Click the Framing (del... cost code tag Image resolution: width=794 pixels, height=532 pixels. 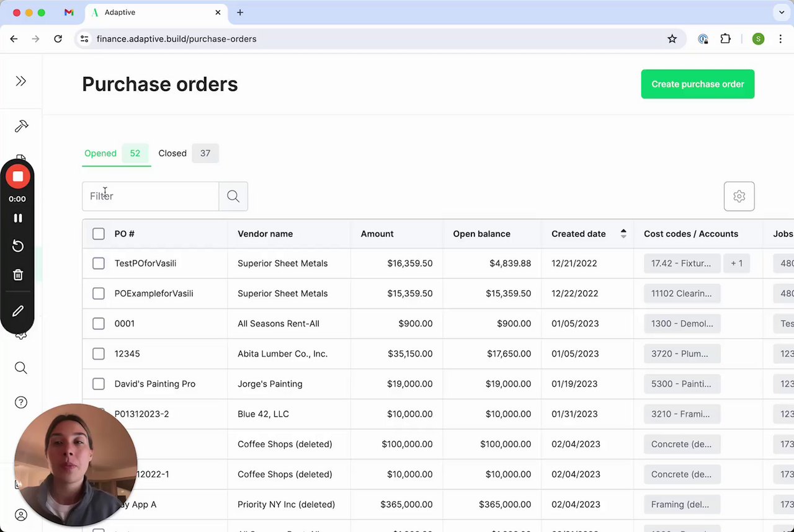pos(682,504)
